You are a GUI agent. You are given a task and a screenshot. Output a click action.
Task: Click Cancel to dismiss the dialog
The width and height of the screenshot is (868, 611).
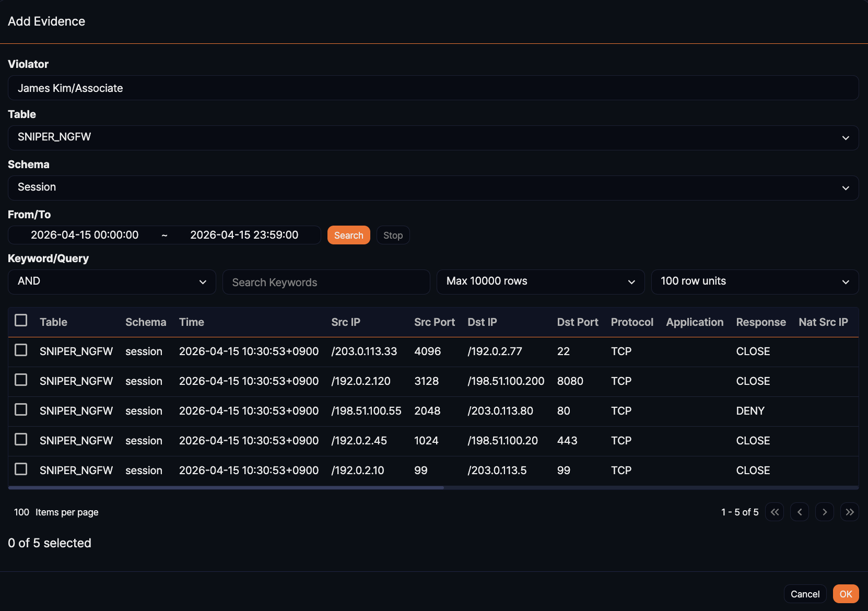pos(805,594)
